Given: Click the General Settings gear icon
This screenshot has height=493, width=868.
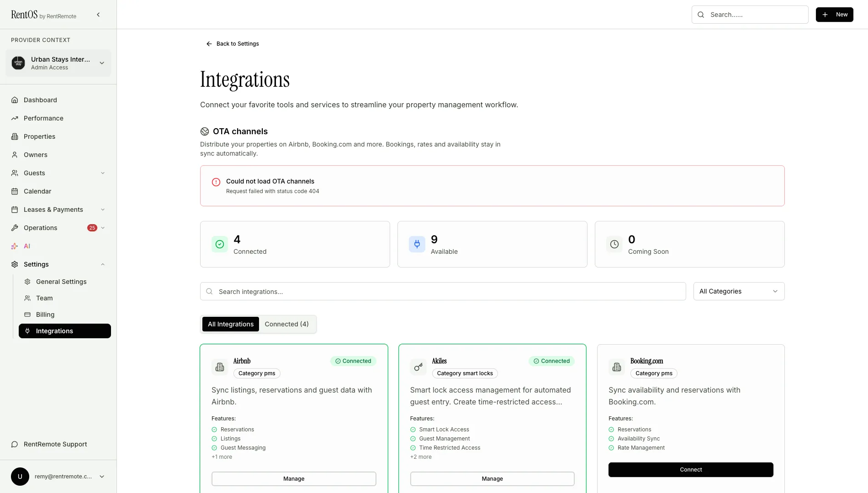Looking at the screenshot, I should click(27, 282).
